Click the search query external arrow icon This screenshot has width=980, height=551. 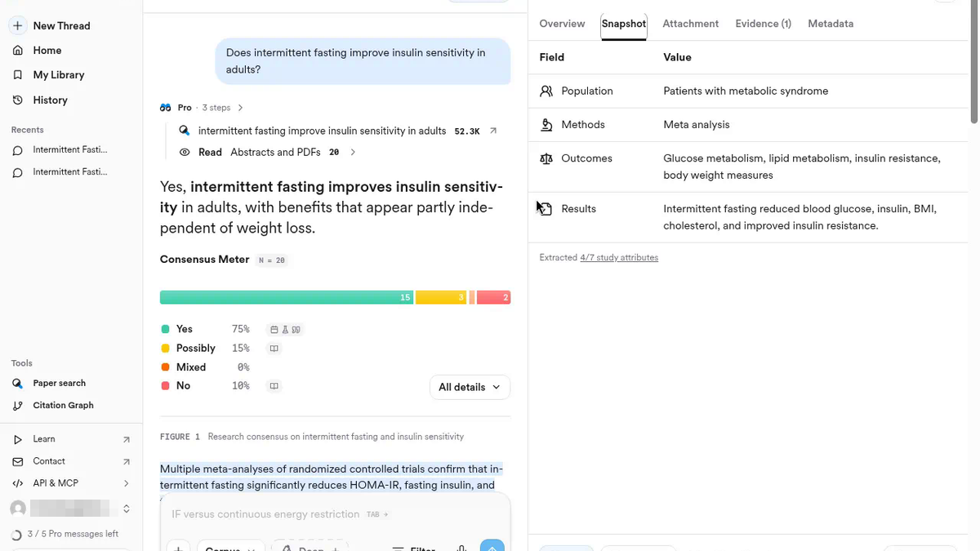(x=493, y=131)
